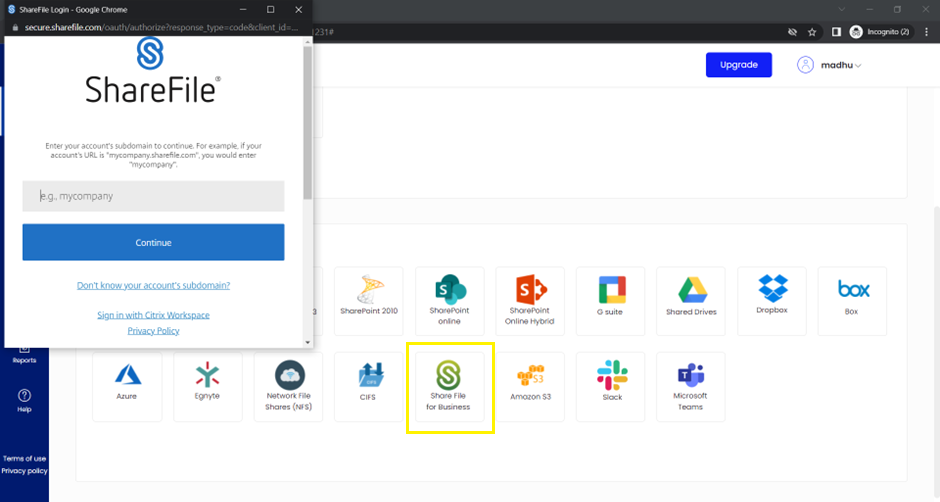
Task: Click the blue Continue button
Action: click(x=153, y=242)
